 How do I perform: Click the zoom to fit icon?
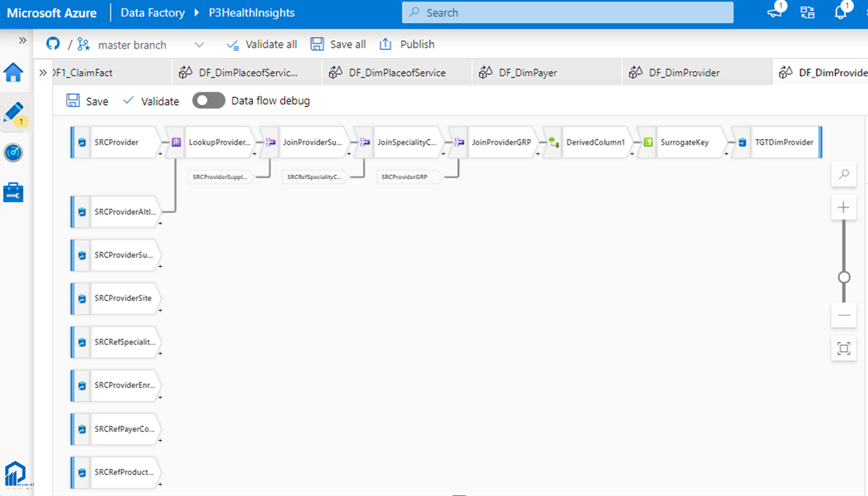coord(844,349)
